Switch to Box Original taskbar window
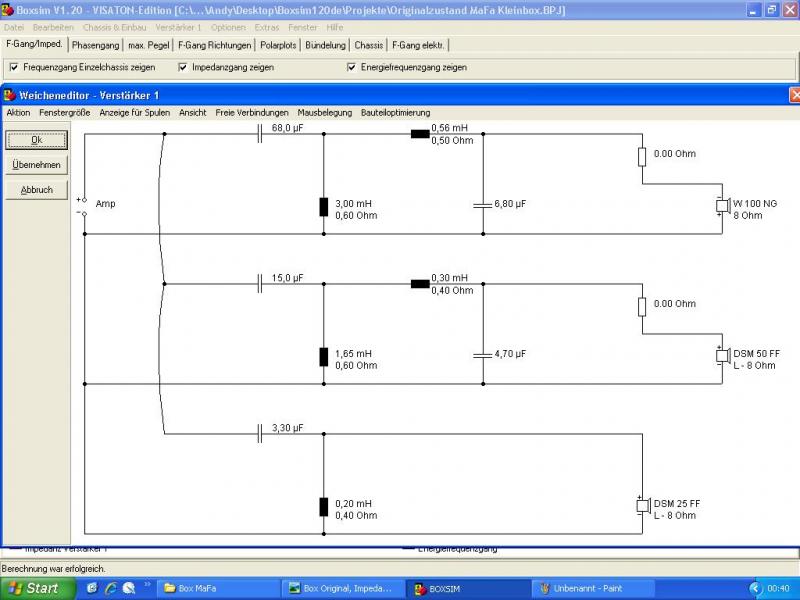Viewport: 800px width, 600px height. (x=343, y=588)
